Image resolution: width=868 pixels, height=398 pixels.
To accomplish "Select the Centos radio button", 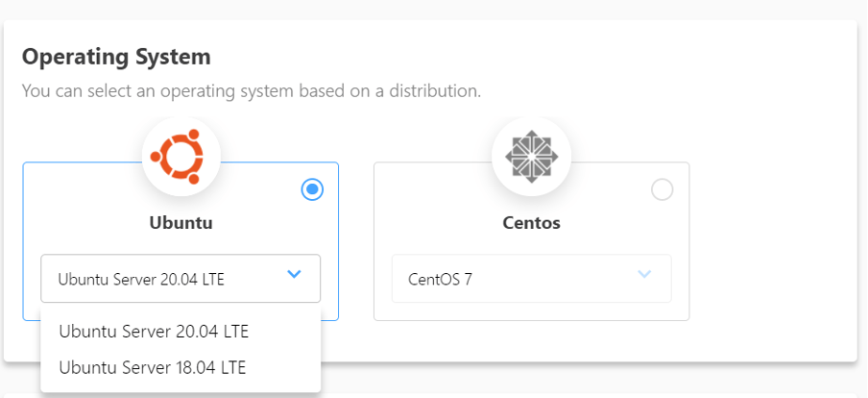I will [x=663, y=189].
